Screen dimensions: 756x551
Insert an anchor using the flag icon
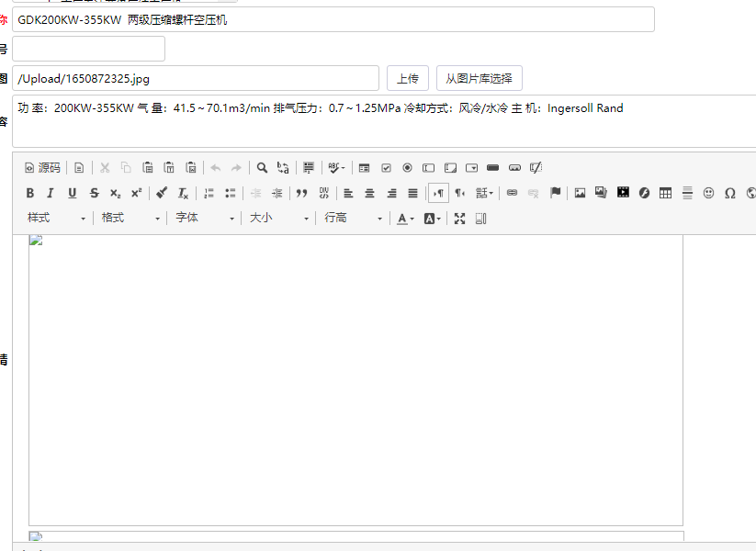click(555, 193)
